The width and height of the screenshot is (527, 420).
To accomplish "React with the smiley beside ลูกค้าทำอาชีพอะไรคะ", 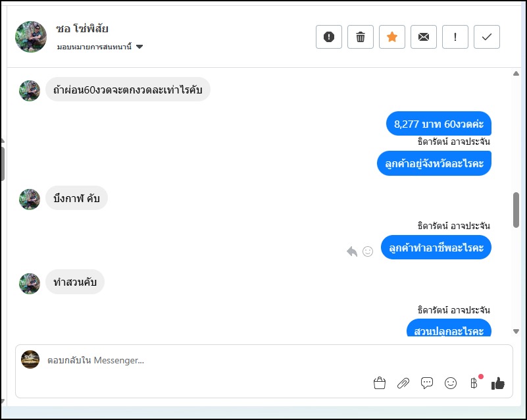I will [368, 251].
